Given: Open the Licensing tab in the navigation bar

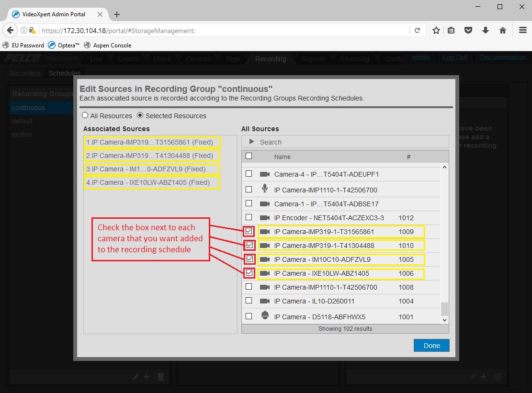Looking at the screenshot, I should [355, 58].
